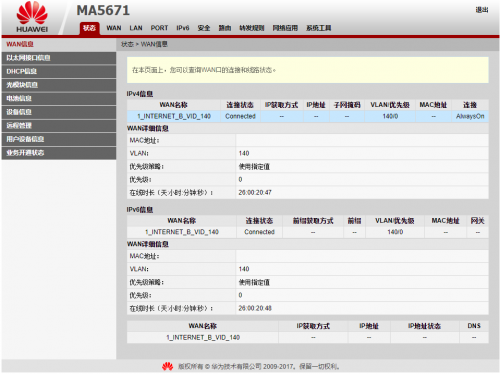
Task: Open 以太网接口信息 in the sidebar
Action: [x=59, y=58]
